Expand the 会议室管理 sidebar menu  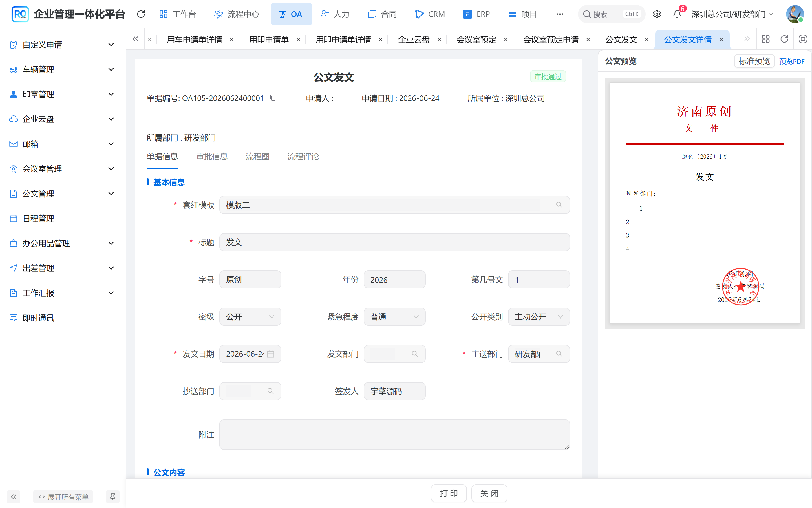pos(63,169)
